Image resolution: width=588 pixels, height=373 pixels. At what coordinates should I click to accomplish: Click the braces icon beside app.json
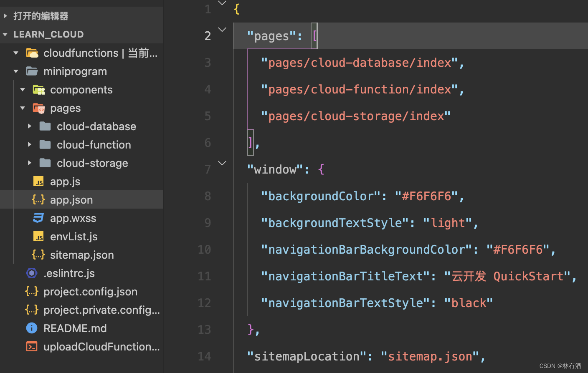(x=38, y=200)
